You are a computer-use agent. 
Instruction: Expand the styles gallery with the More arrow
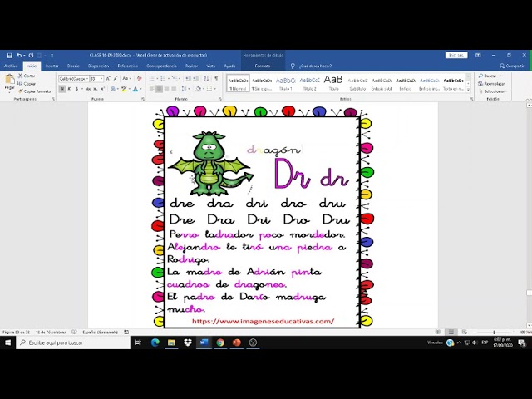click(x=468, y=90)
